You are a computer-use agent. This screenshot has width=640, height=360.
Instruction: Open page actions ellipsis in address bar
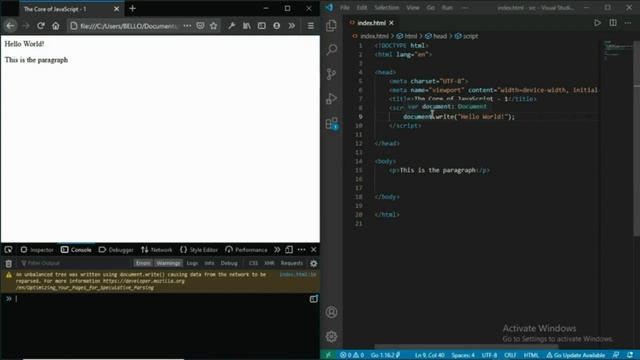click(187, 26)
